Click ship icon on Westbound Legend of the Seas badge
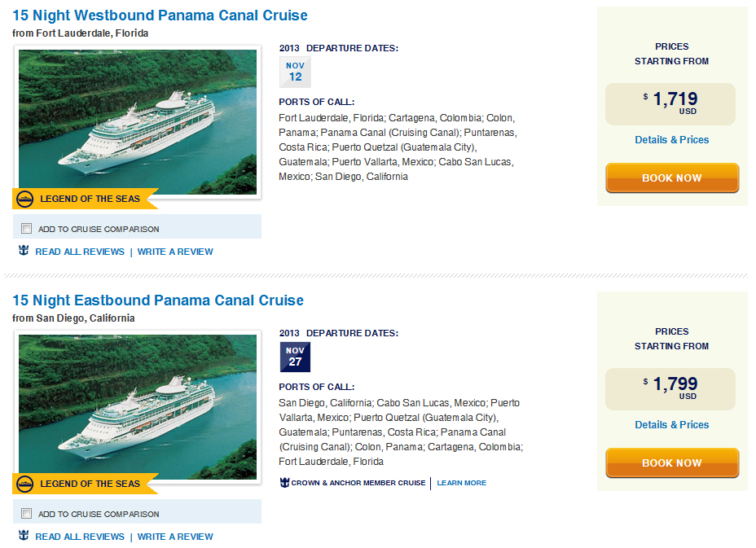Screen dimensions: 756x548 pos(25,199)
